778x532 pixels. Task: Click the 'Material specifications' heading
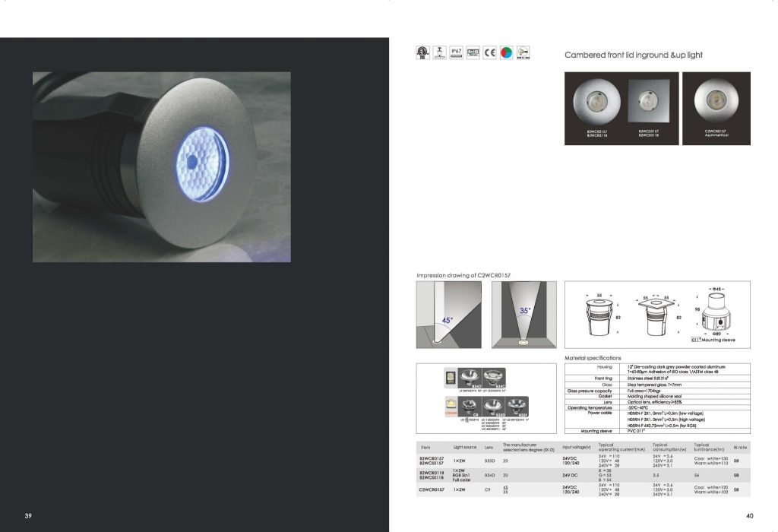593,357
